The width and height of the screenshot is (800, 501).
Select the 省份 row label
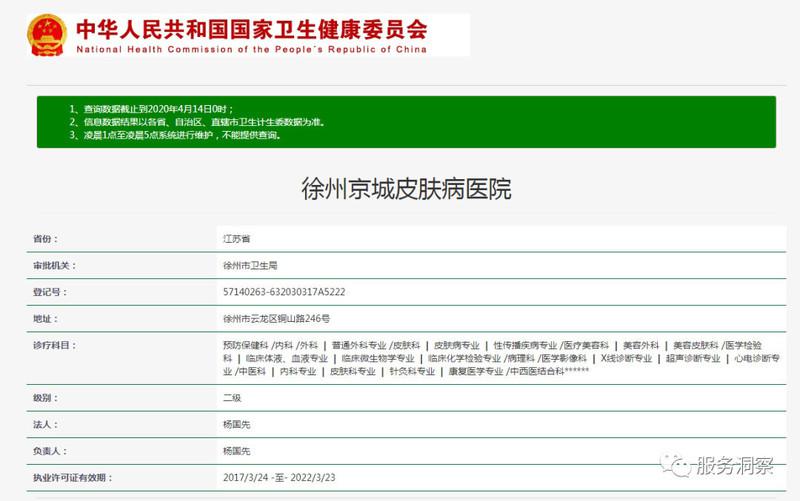click(x=46, y=240)
